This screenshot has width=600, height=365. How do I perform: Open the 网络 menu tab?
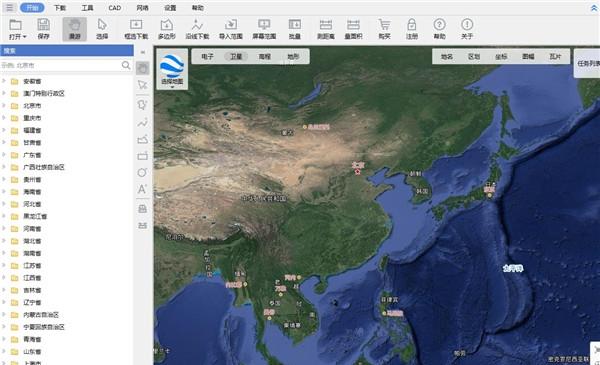[x=142, y=8]
